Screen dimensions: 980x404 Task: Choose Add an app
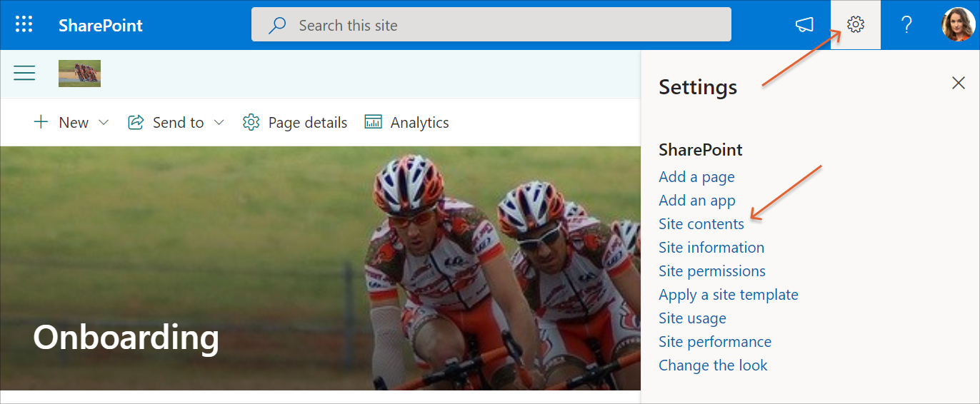click(x=696, y=201)
